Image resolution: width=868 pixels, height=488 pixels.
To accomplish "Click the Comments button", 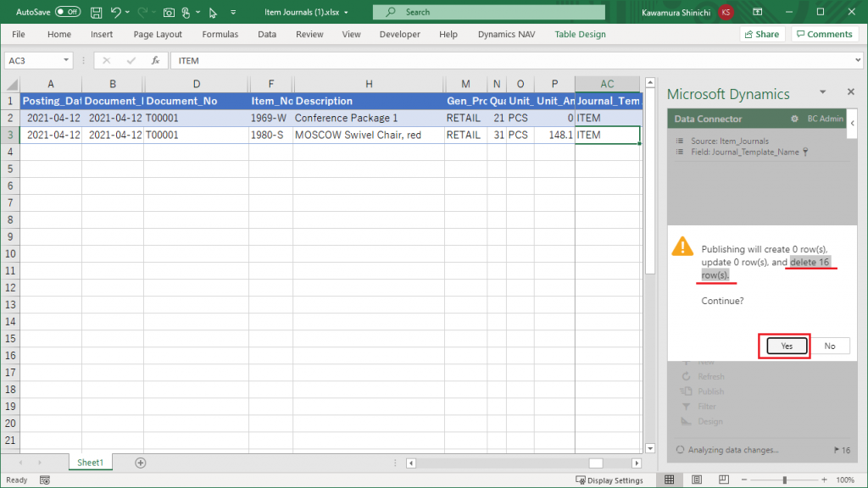I will (x=825, y=34).
